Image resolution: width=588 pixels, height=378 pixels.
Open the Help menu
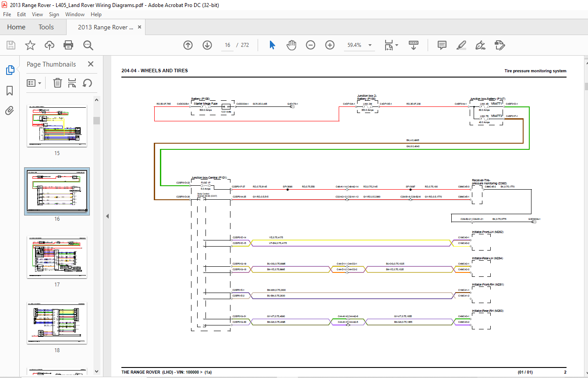click(96, 14)
